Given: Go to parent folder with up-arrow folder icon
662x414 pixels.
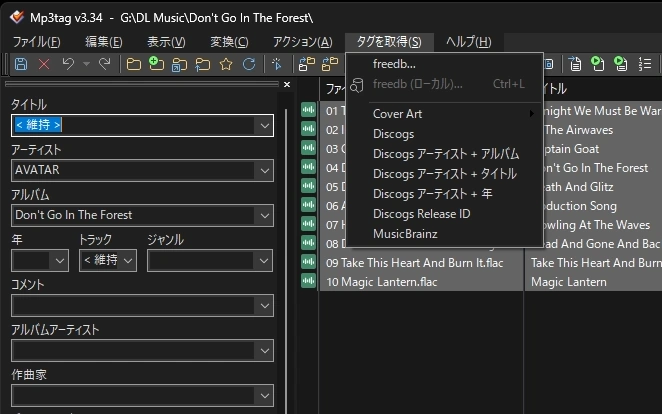Looking at the screenshot, I should (x=203, y=65).
